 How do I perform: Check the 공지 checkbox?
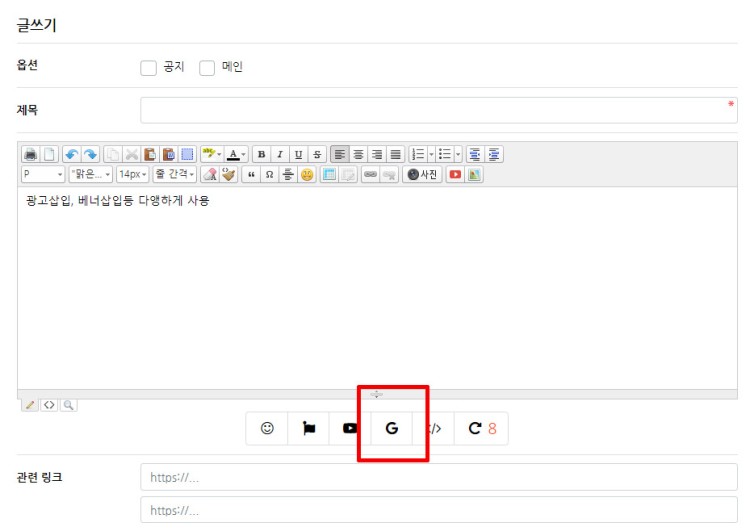[148, 69]
